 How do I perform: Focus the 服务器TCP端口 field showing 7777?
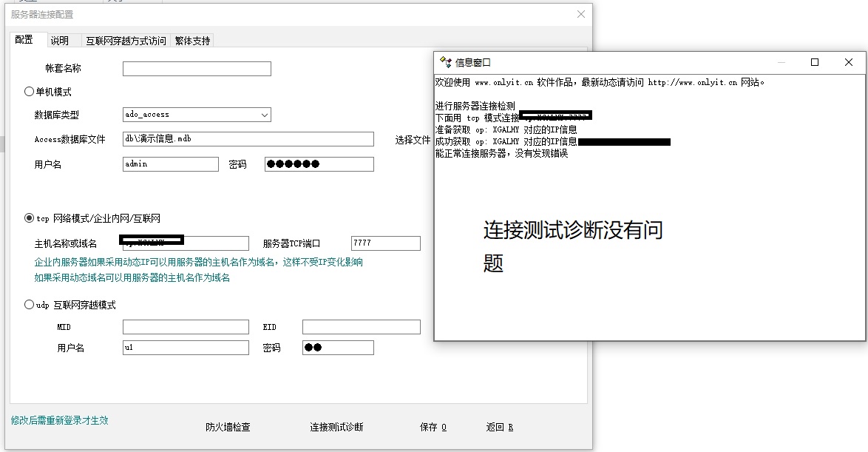385,243
